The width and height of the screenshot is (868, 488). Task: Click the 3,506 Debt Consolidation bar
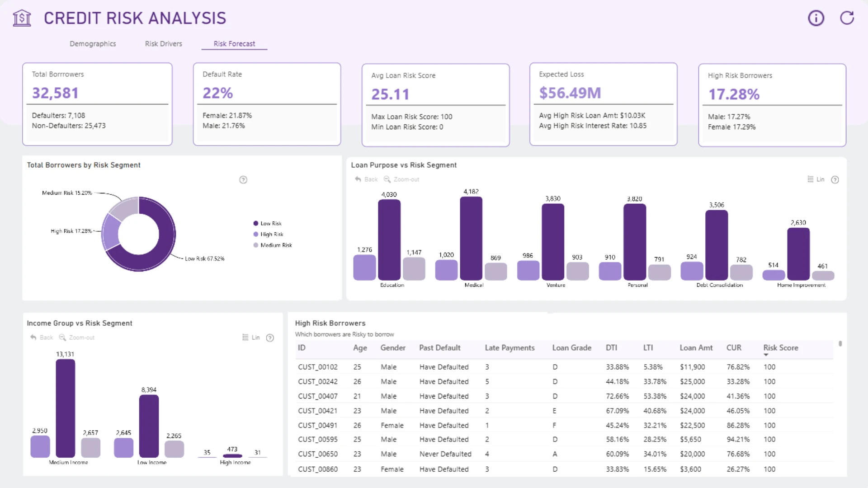[717, 245]
